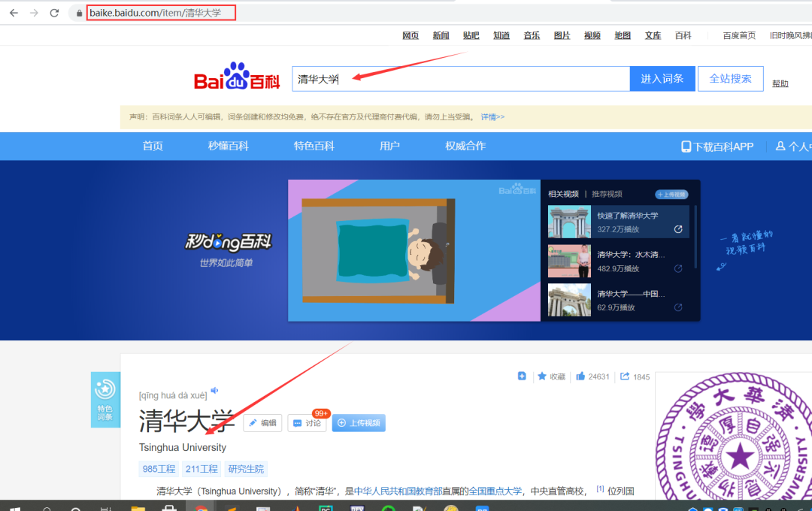Go back using the browser back arrow
Screen dimensions: 812x511
[14, 13]
